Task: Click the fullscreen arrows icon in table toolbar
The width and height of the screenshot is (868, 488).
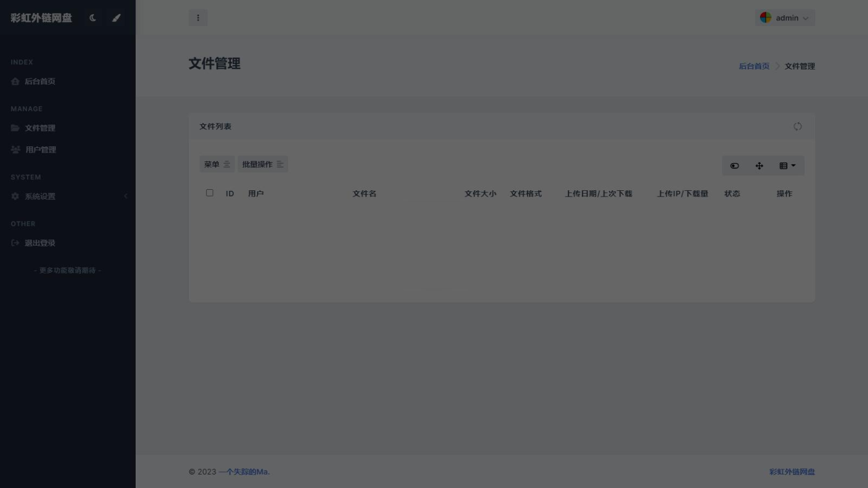Action: [759, 166]
